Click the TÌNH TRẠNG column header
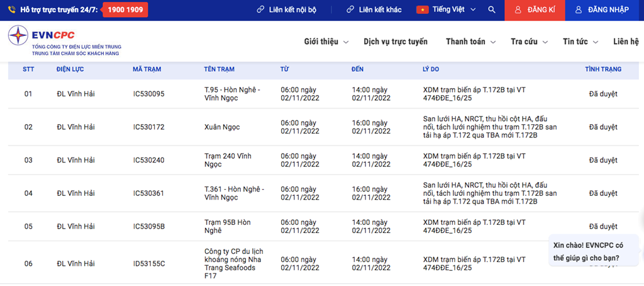 [x=602, y=69]
